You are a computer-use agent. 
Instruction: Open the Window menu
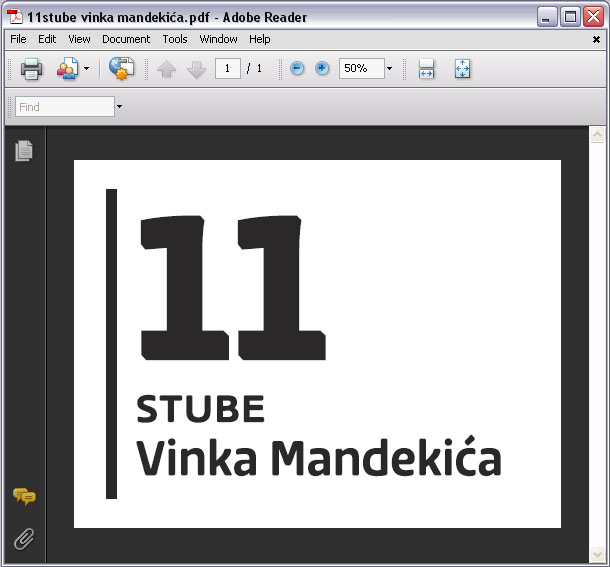[218, 39]
